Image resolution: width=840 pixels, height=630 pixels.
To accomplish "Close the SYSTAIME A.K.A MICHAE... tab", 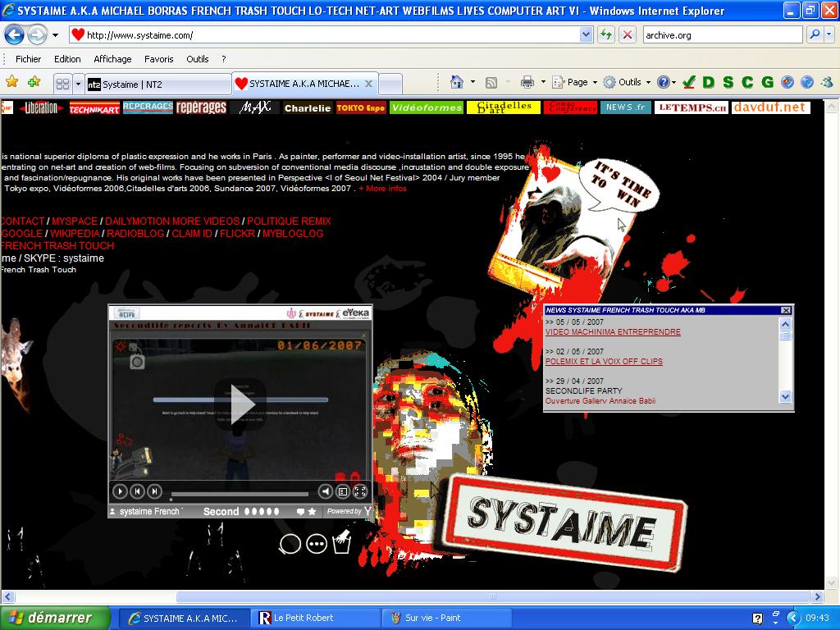I will 368,84.
